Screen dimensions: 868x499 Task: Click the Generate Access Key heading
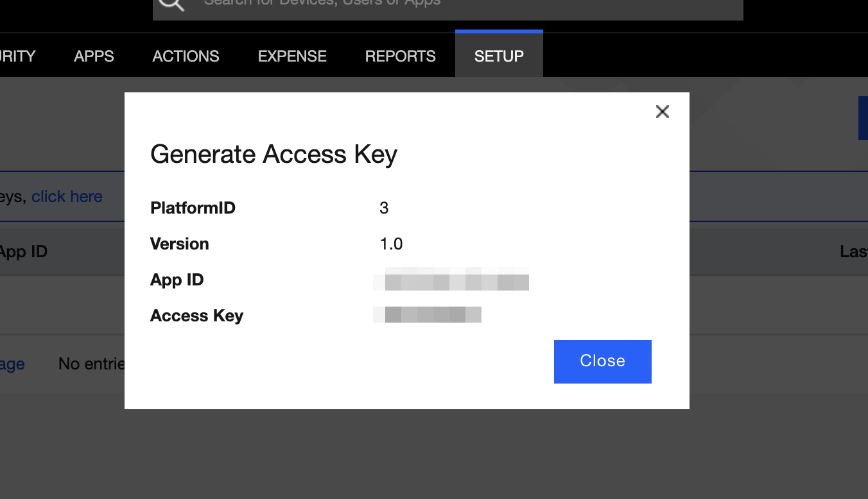coord(273,155)
